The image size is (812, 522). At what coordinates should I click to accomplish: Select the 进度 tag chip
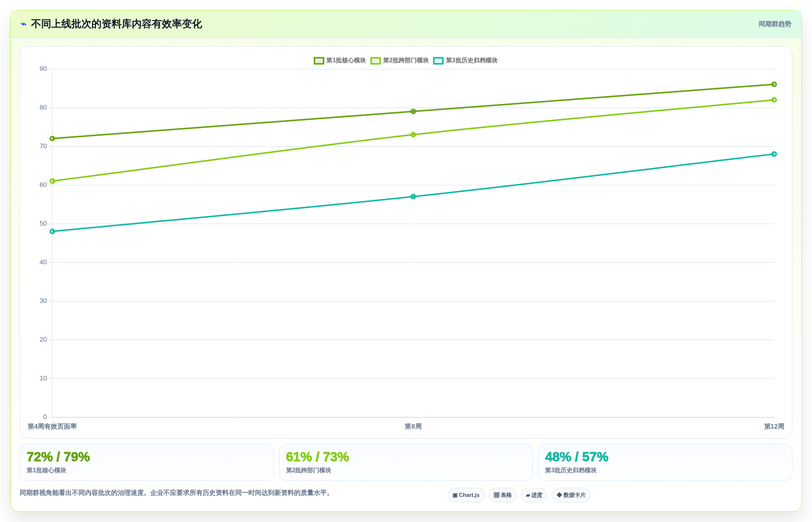point(534,495)
